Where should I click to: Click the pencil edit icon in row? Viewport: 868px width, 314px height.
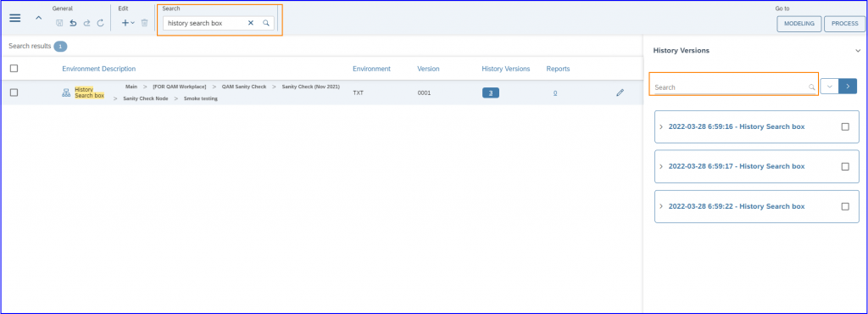(620, 93)
